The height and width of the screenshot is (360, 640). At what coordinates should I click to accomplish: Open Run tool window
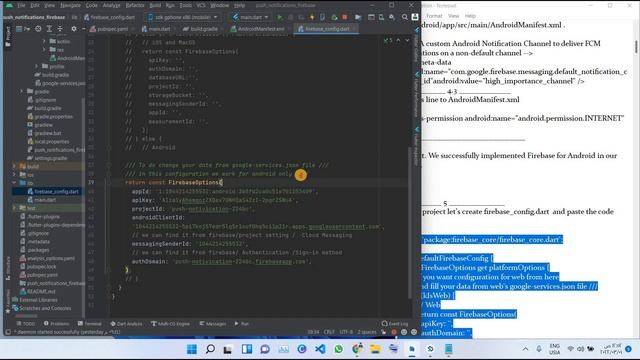242,324
